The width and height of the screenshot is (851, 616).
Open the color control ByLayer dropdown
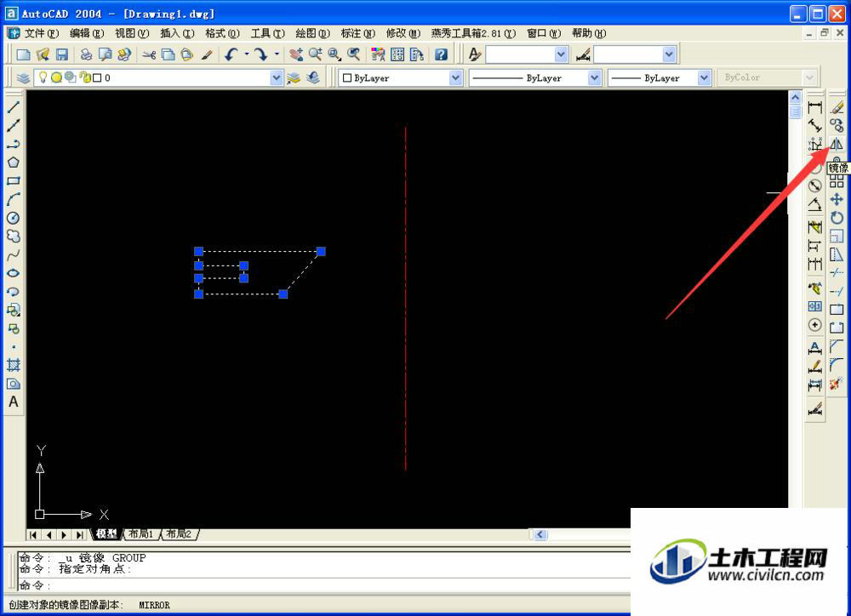click(x=455, y=78)
